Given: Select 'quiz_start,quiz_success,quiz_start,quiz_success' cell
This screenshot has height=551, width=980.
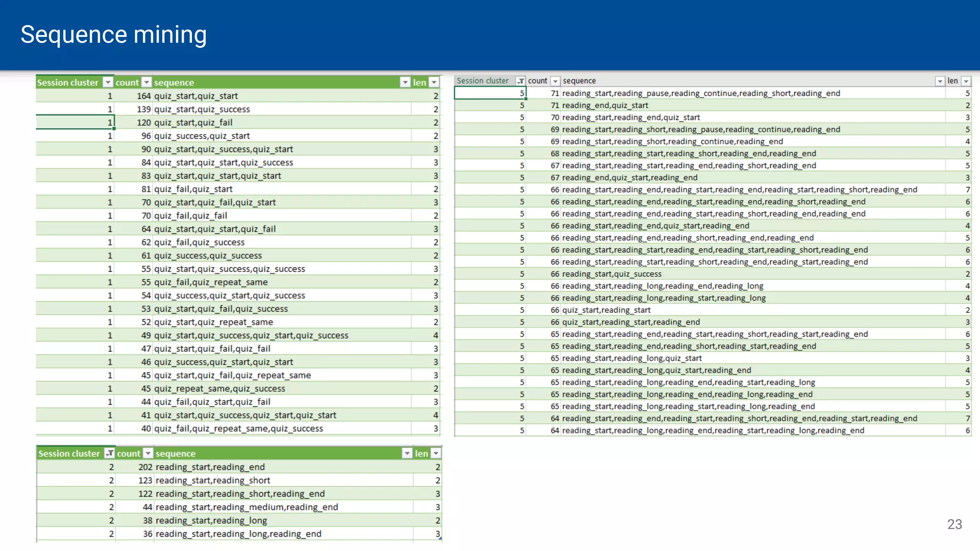Looking at the screenshot, I should [x=282, y=335].
